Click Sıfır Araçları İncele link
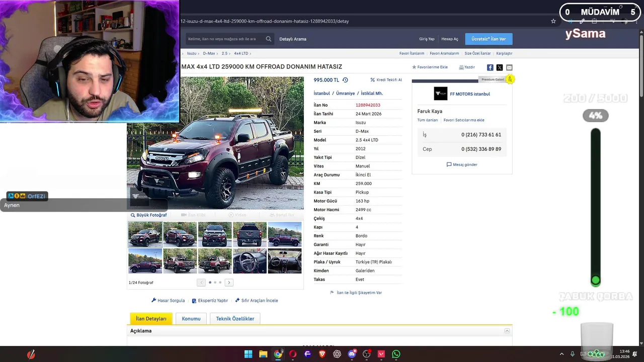644x362 pixels. coord(257,301)
